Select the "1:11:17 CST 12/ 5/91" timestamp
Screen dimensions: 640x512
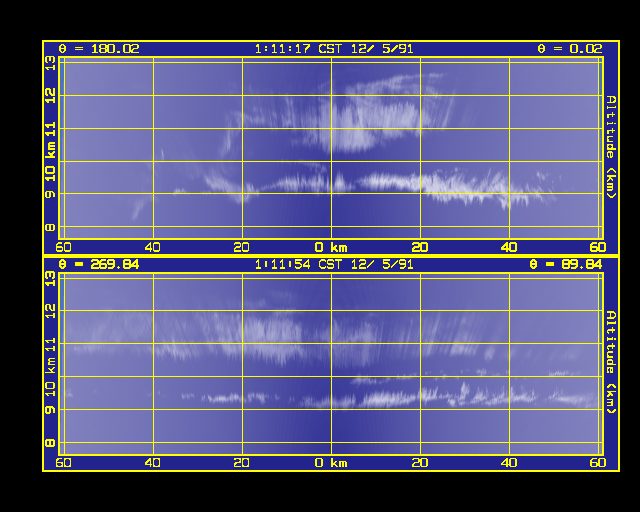[x=334, y=49]
